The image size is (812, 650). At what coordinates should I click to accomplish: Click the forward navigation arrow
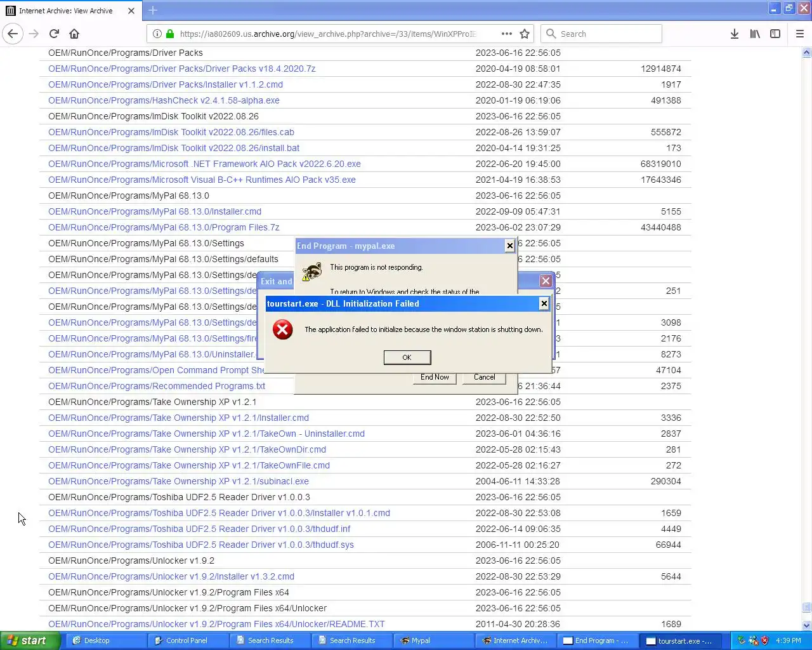pyautogui.click(x=34, y=34)
